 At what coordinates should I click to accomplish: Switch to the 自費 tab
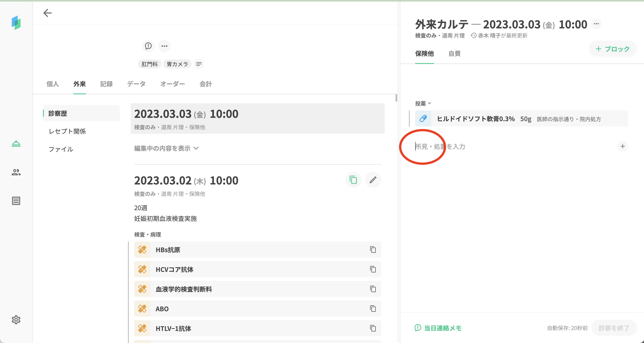click(454, 53)
